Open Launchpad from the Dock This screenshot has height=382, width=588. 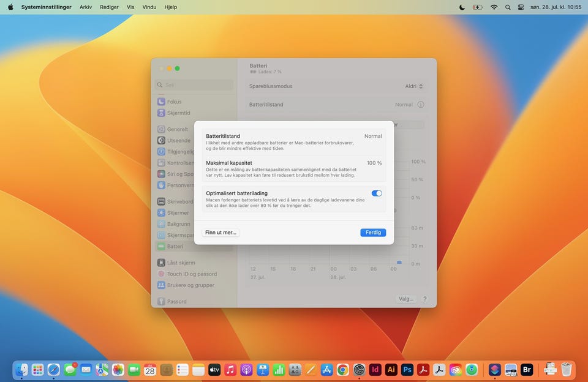(x=37, y=370)
